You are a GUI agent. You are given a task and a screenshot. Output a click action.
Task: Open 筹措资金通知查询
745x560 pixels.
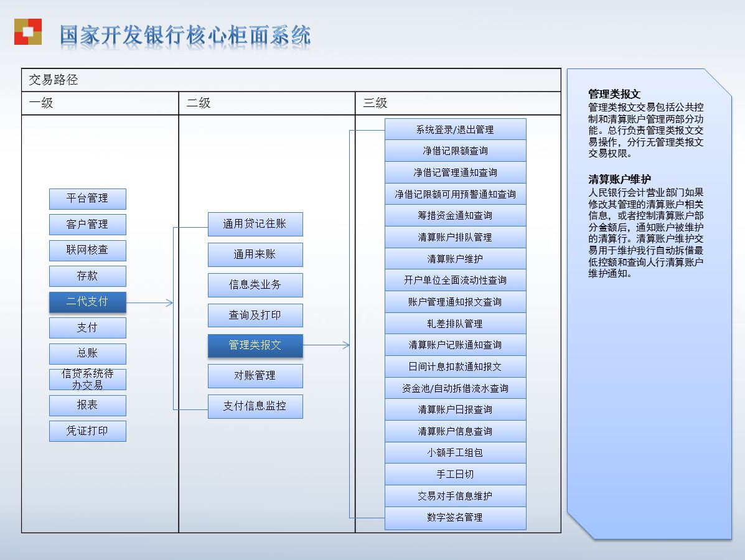[455, 216]
